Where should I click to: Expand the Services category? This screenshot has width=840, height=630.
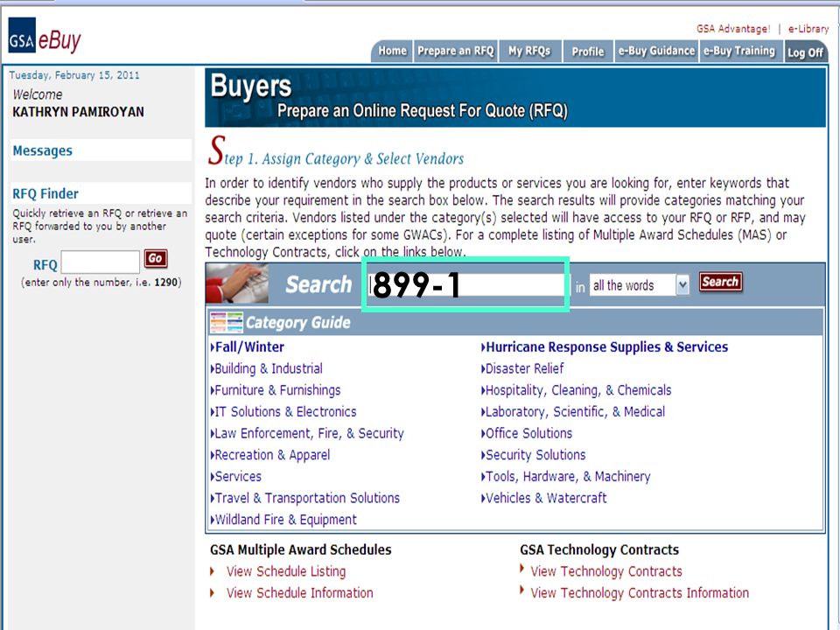pyautogui.click(x=236, y=476)
